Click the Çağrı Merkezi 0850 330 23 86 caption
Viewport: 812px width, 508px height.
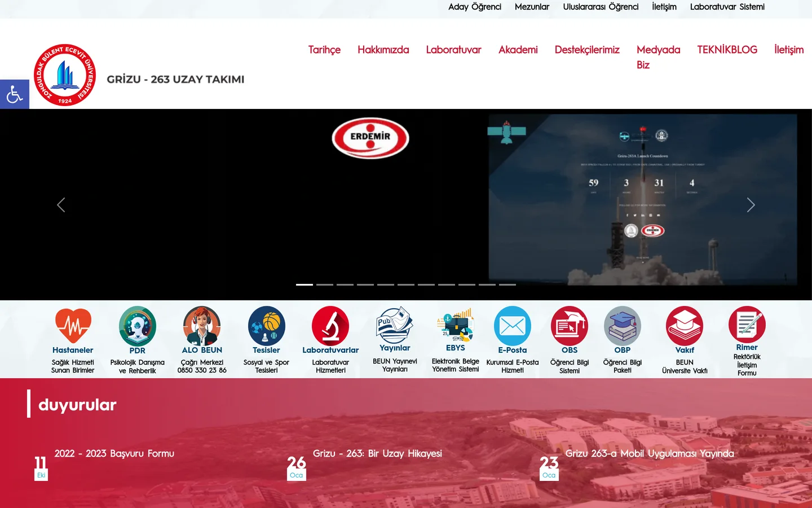pos(202,366)
